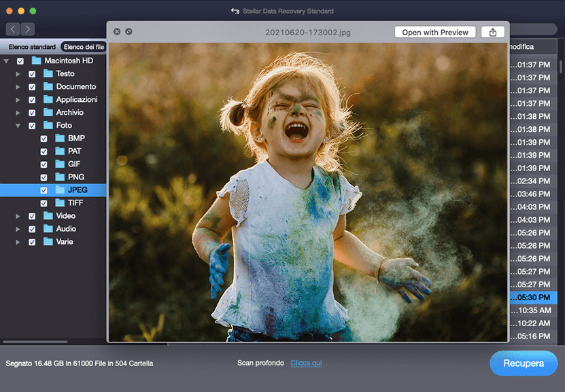
Task: Collapse the Foto folder tree
Action: coord(18,126)
